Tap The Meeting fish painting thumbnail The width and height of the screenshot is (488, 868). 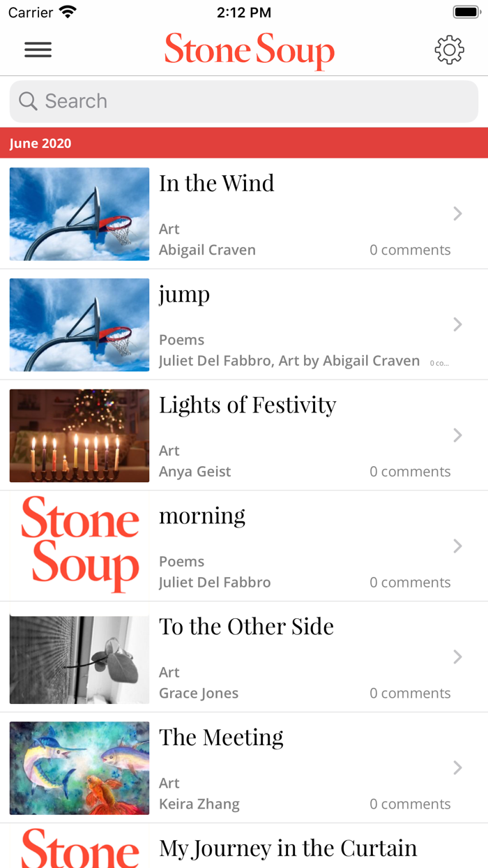(79, 768)
